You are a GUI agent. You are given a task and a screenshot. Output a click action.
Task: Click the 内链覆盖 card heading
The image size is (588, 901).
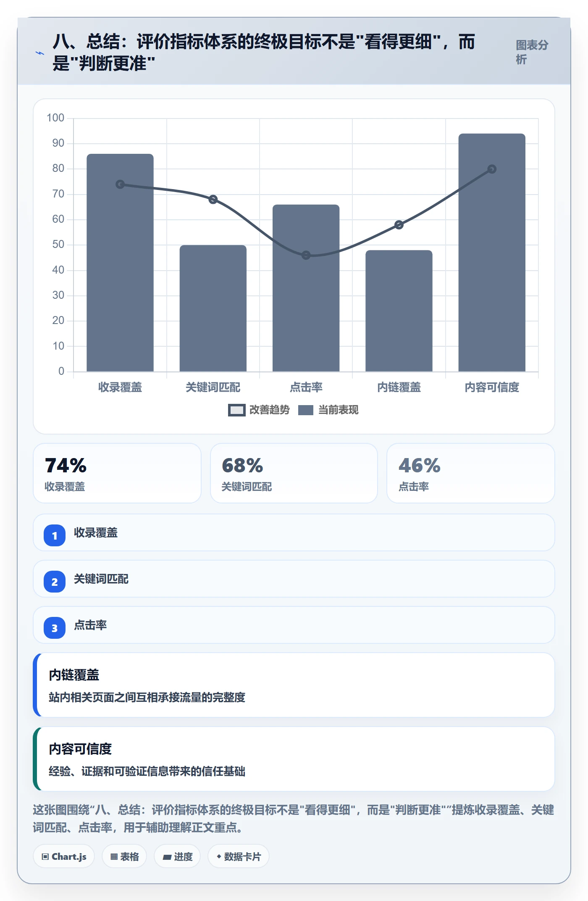(74, 675)
